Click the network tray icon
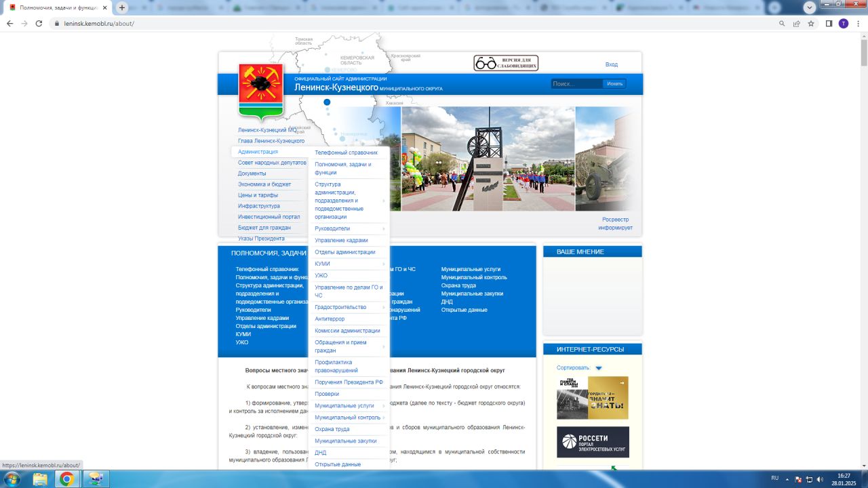The width and height of the screenshot is (868, 488). click(809, 479)
